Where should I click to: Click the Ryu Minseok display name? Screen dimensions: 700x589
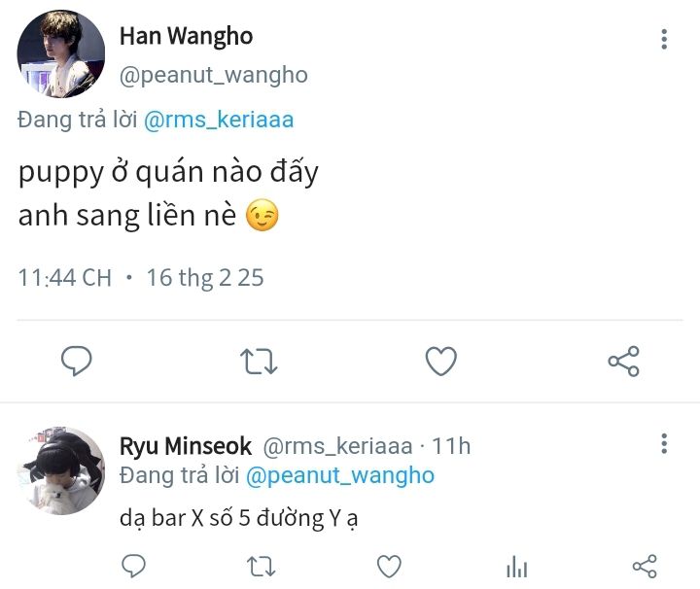click(186, 446)
